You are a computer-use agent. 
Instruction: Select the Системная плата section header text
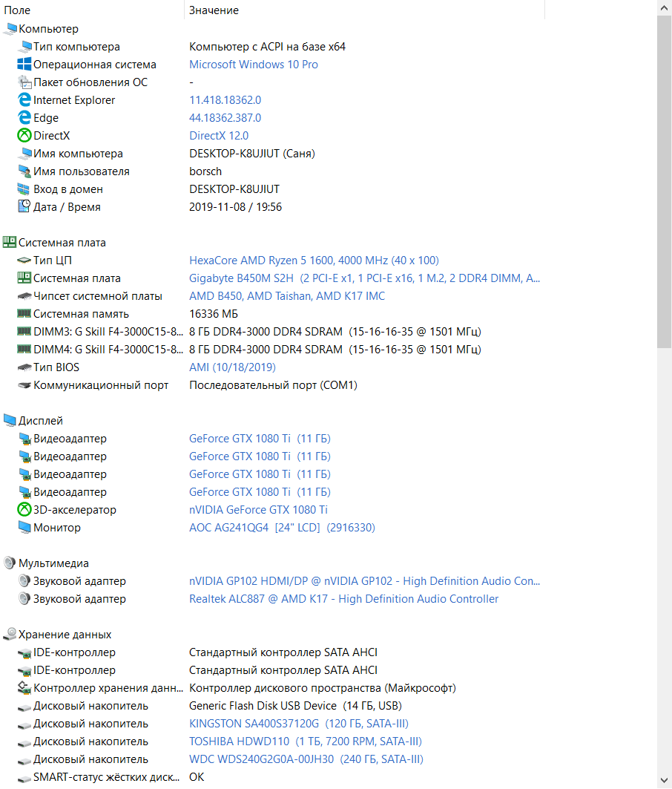pos(62,243)
